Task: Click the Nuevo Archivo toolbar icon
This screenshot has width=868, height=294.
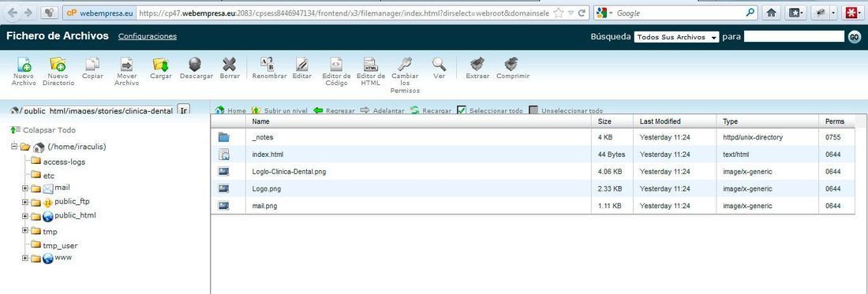Action: point(24,65)
